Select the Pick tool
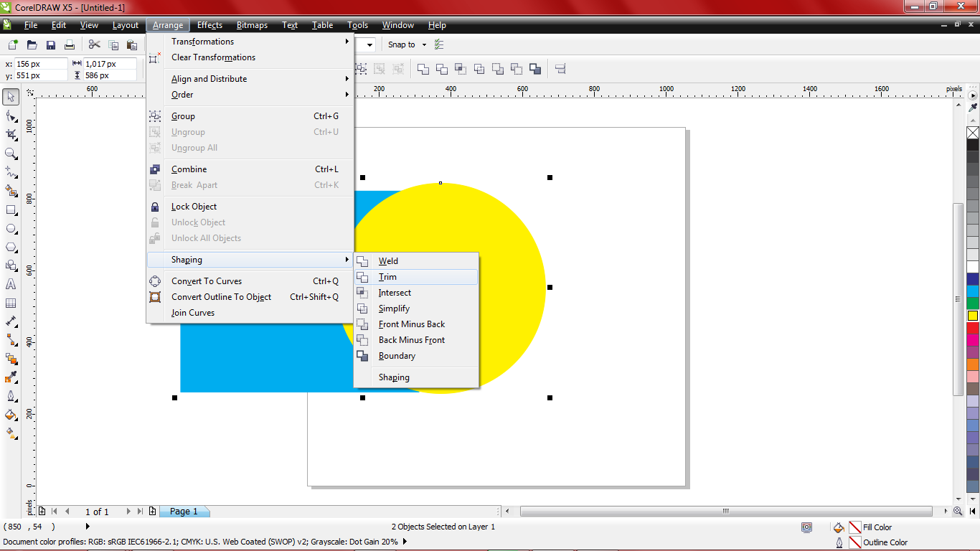 [10, 96]
